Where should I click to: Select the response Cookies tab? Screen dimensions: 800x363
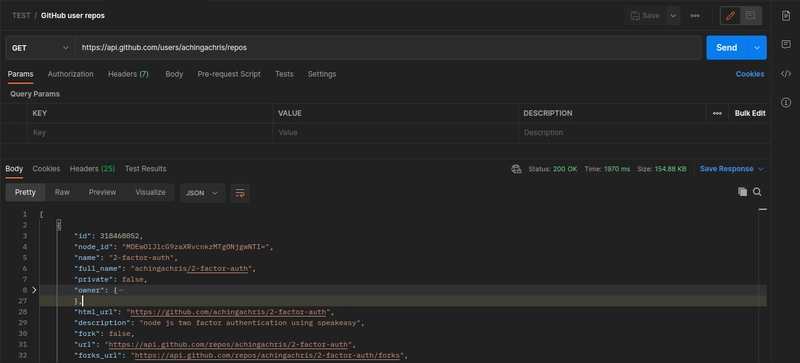point(46,168)
